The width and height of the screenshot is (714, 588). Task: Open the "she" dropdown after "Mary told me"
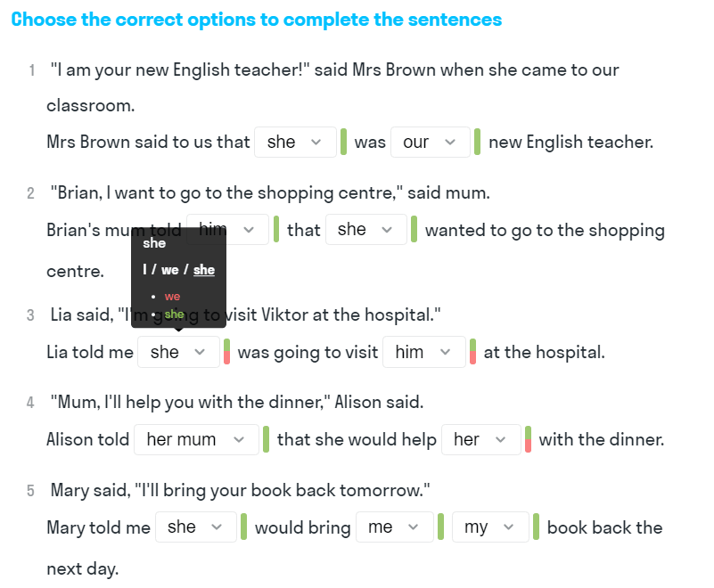click(x=195, y=527)
